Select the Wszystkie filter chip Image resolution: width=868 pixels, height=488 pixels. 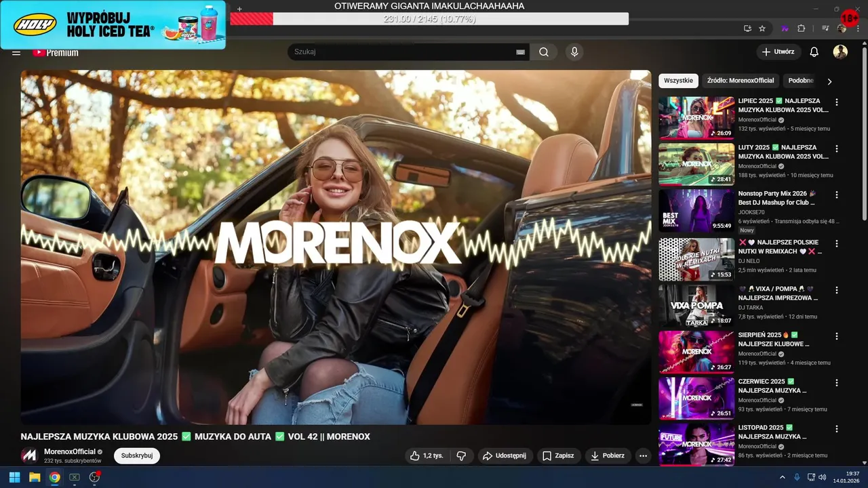coord(678,81)
